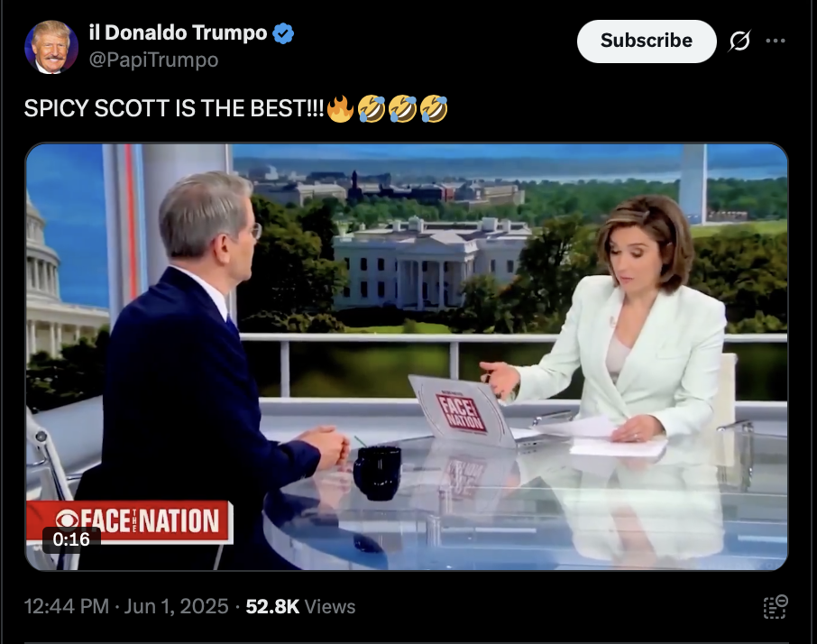Open the reader view icon beside Views
Image resolution: width=817 pixels, height=644 pixels.
(x=776, y=606)
